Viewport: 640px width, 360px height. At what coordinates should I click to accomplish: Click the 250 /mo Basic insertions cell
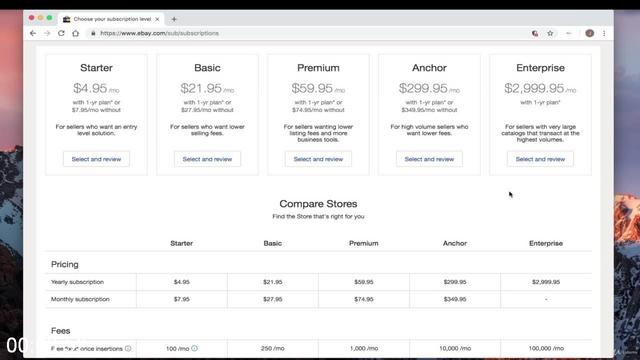click(x=273, y=349)
